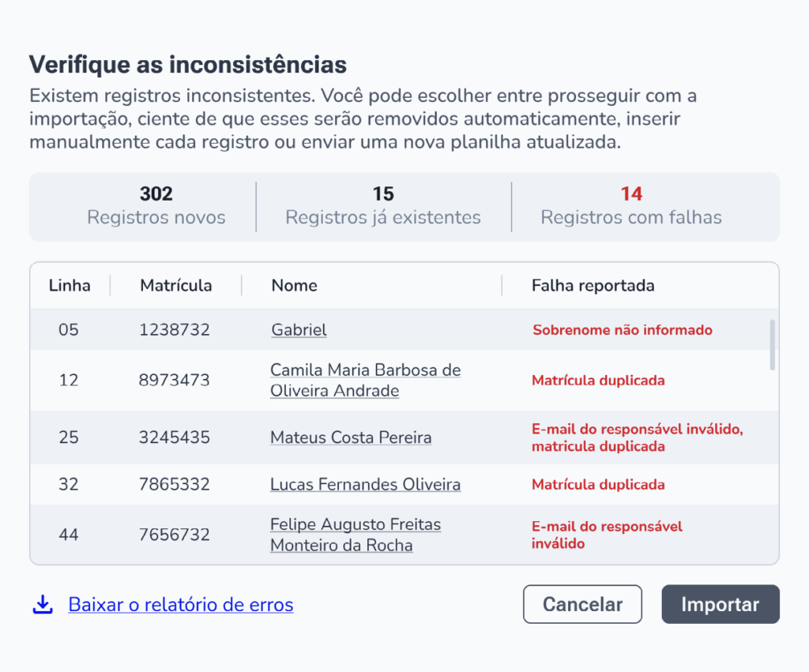The image size is (809, 672).
Task: Select matrícula 3245435 cell in row 25
Action: (x=175, y=437)
